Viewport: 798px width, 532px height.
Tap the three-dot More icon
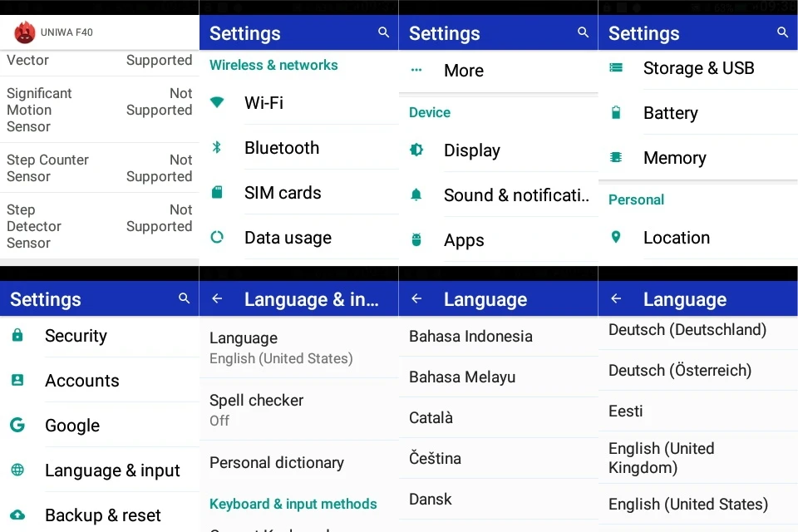(416, 70)
